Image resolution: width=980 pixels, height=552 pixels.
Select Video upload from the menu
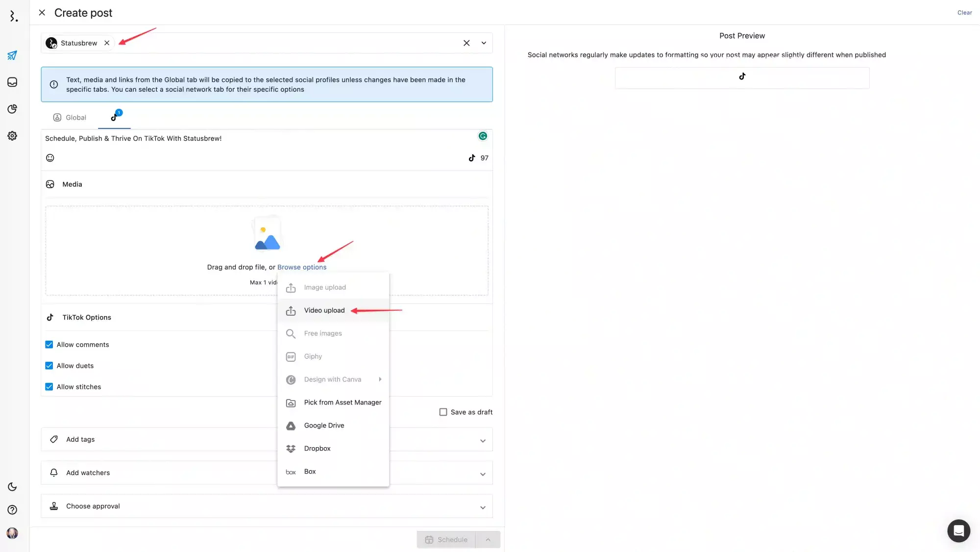pos(324,310)
